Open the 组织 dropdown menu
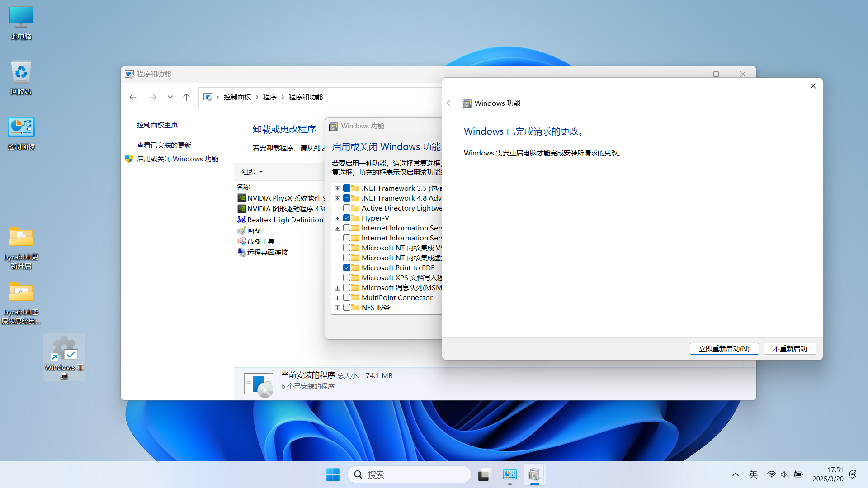 pyautogui.click(x=252, y=172)
